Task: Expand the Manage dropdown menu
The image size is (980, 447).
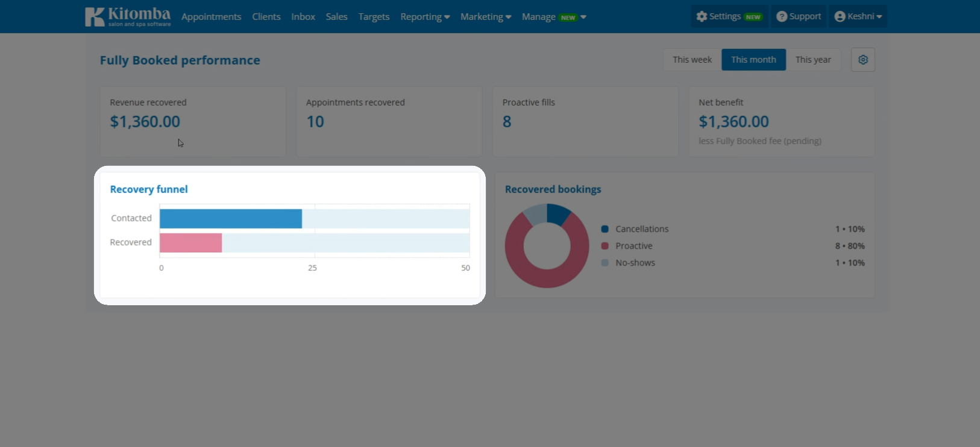Action: click(554, 17)
